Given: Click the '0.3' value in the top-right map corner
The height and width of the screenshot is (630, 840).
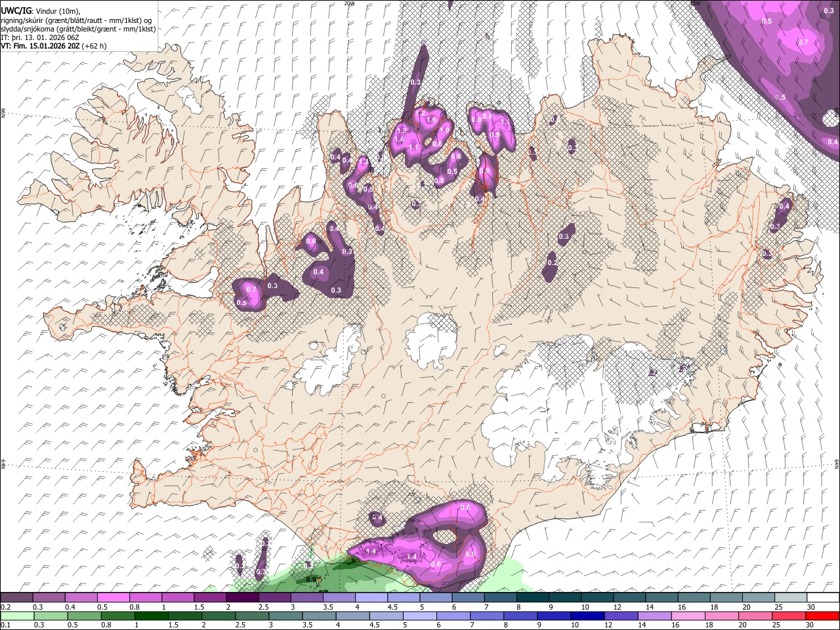Looking at the screenshot, I should click(x=829, y=11).
